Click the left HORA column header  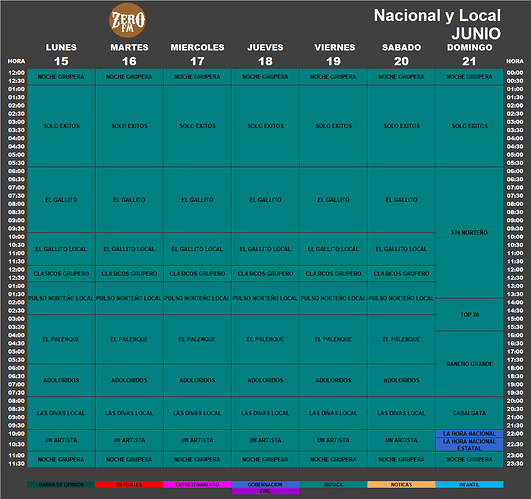pos(16,61)
